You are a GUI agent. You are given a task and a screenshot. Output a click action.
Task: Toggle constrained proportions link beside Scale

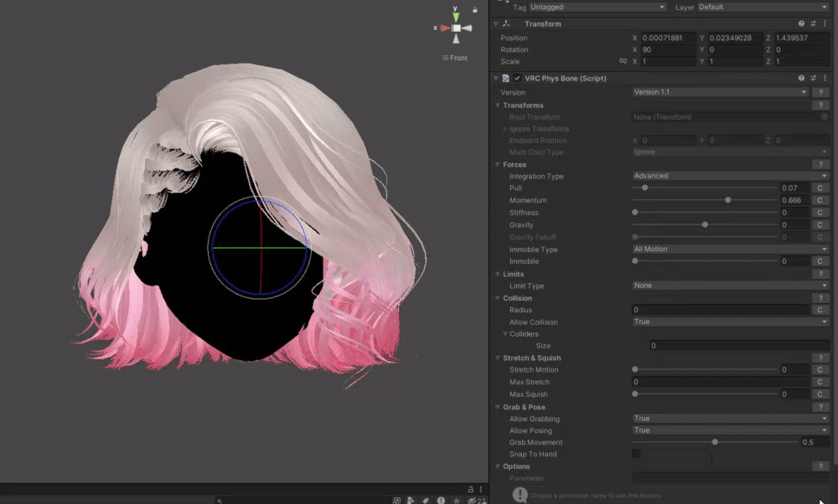[623, 61]
